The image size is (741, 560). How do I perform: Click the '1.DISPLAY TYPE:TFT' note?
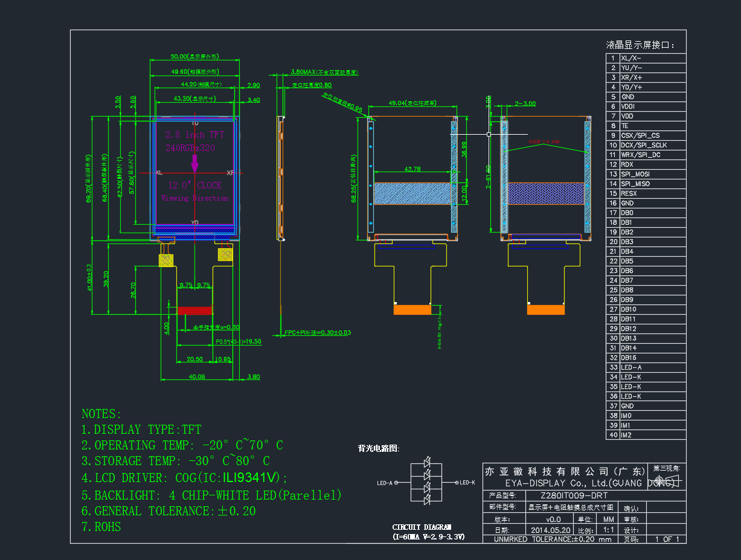point(141,430)
